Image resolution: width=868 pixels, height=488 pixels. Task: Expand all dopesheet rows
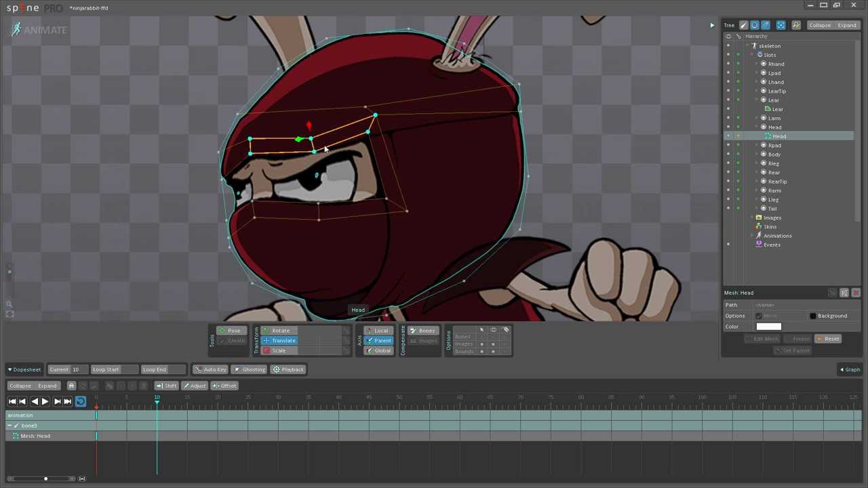[x=47, y=386]
